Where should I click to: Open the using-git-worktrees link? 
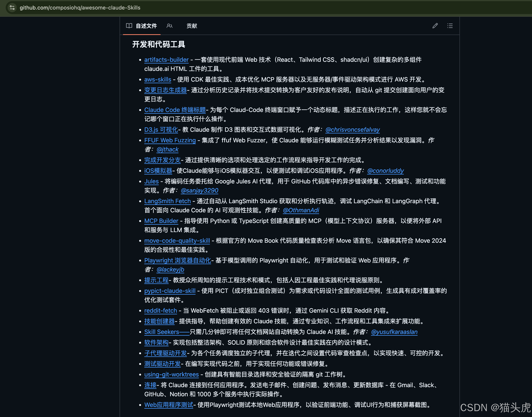171,374
